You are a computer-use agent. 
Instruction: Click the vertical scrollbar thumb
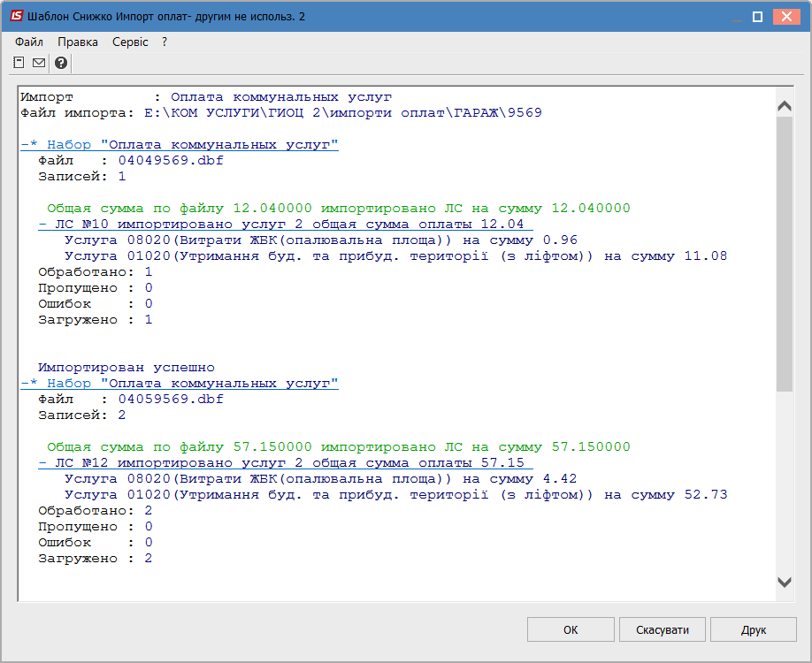(x=785, y=254)
